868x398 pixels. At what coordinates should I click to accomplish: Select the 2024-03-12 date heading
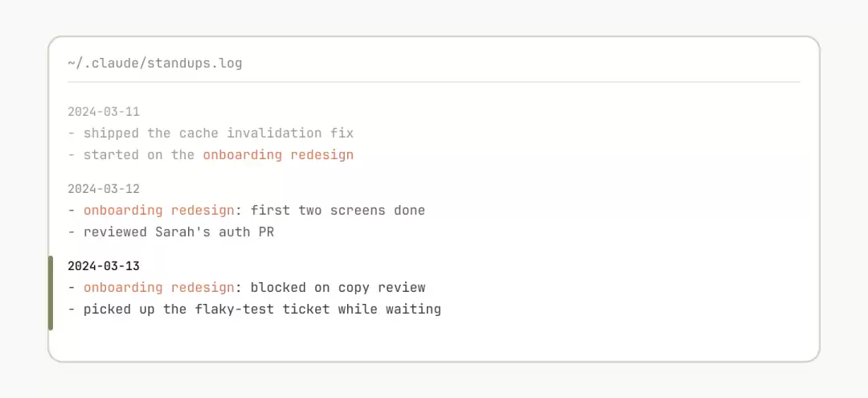pos(104,189)
